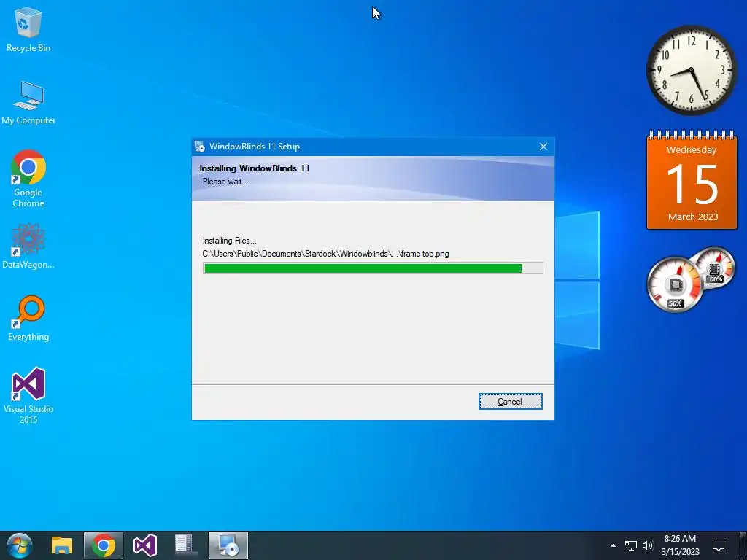Select the Everything search desktop shortcut
The width and height of the screenshot is (747, 560).
[x=28, y=318]
